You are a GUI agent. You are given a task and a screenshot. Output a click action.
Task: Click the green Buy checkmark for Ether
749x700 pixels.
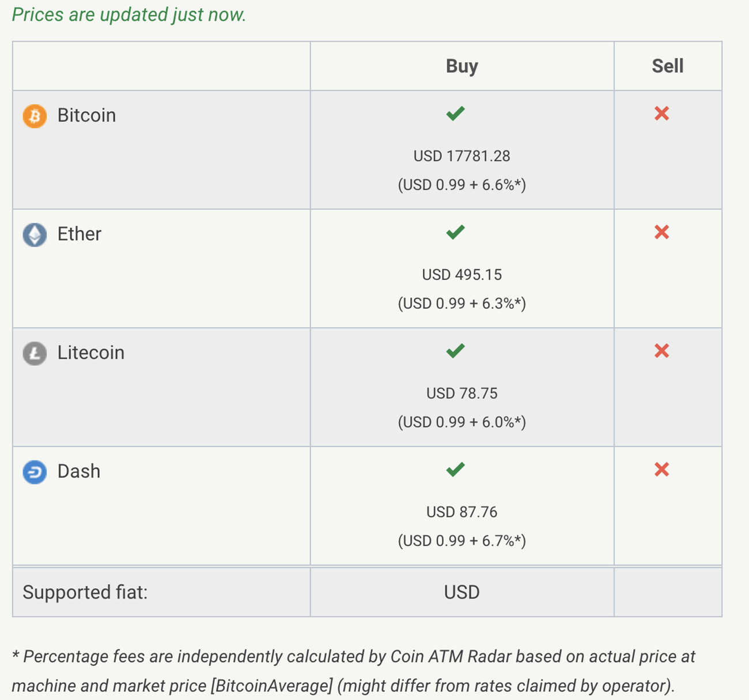[x=455, y=232]
